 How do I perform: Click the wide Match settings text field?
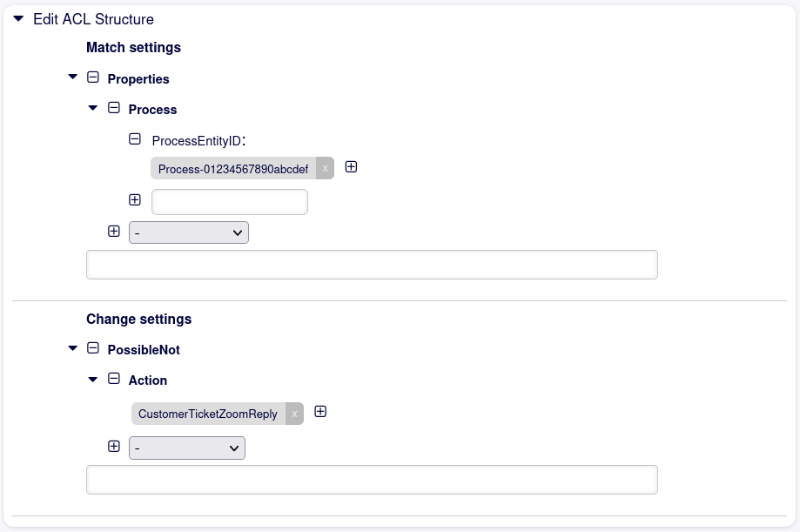tap(372, 265)
